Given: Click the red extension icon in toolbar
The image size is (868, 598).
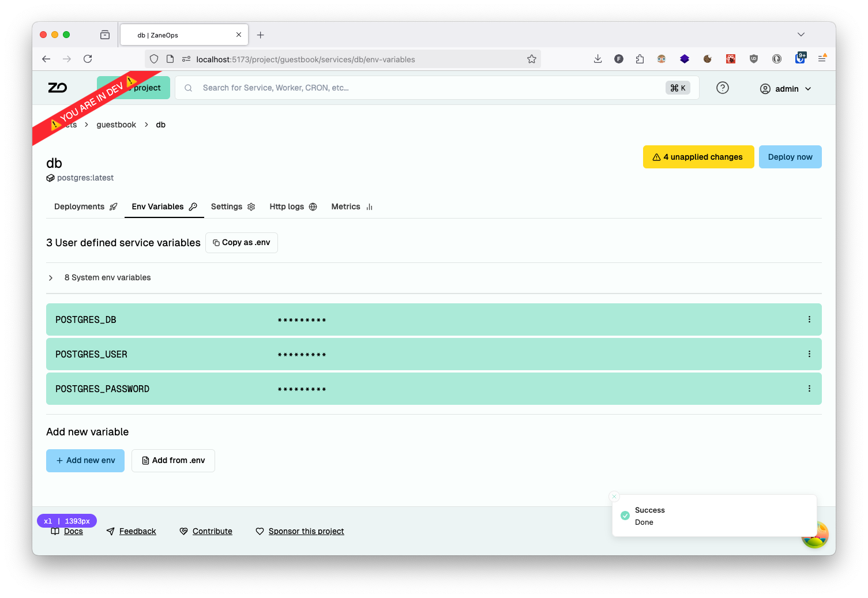Looking at the screenshot, I should 731,59.
